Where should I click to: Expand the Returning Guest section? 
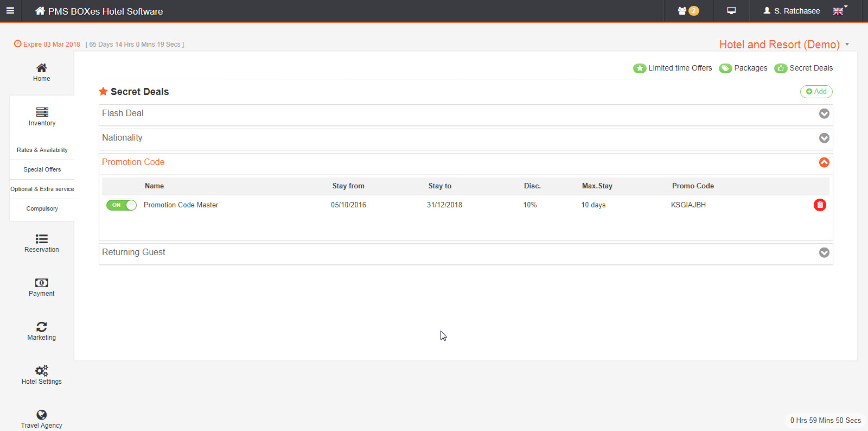click(x=824, y=252)
